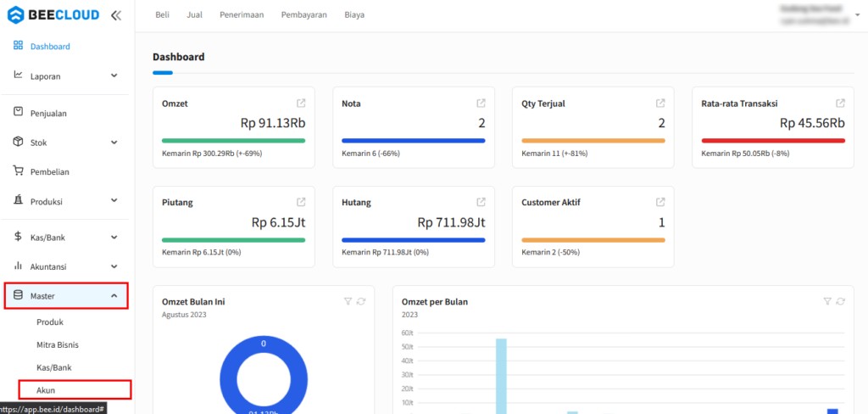Viewport: 868px width, 414px height.
Task: Click the Akuntansi bar chart icon
Action: (x=19, y=266)
